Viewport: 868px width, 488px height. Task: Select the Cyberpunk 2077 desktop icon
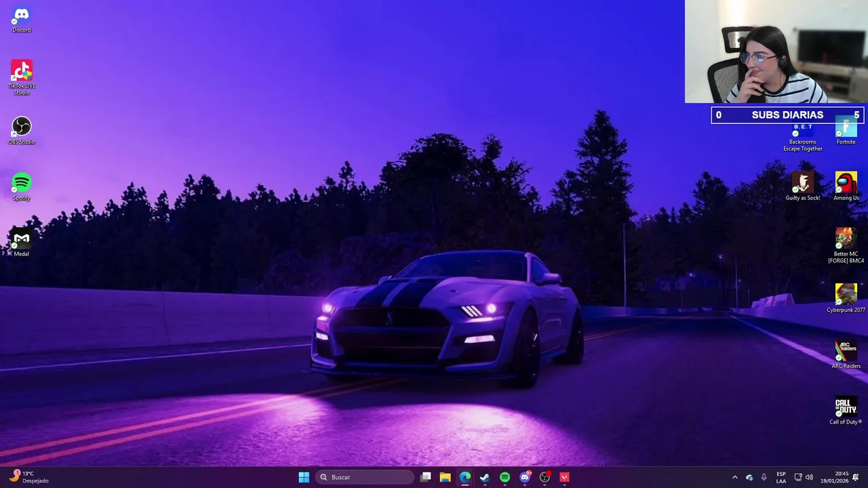[846, 299]
